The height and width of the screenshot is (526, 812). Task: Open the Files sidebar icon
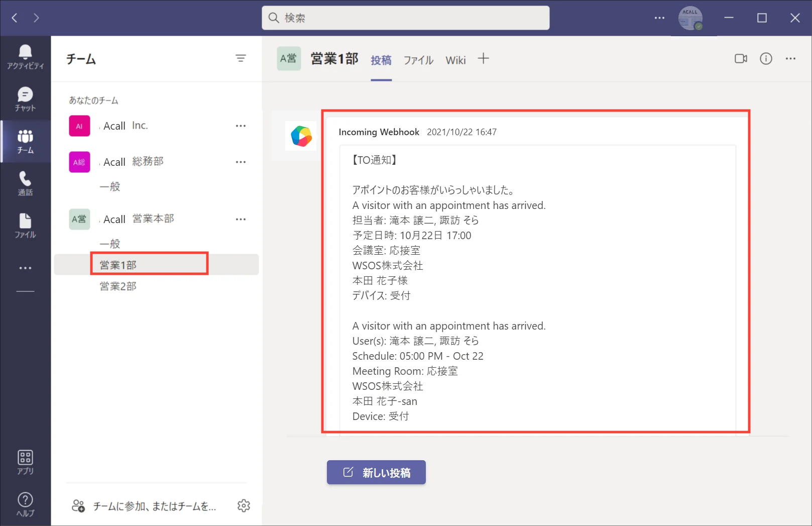coord(25,226)
